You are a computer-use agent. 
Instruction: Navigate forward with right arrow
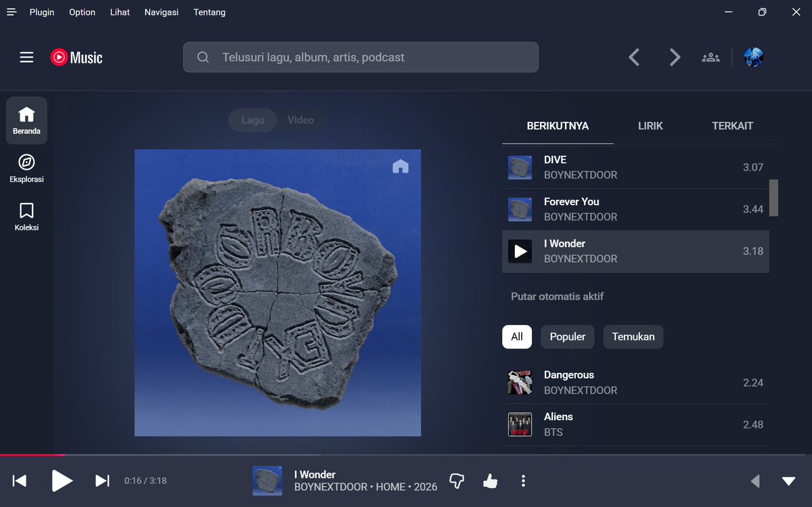pos(675,58)
